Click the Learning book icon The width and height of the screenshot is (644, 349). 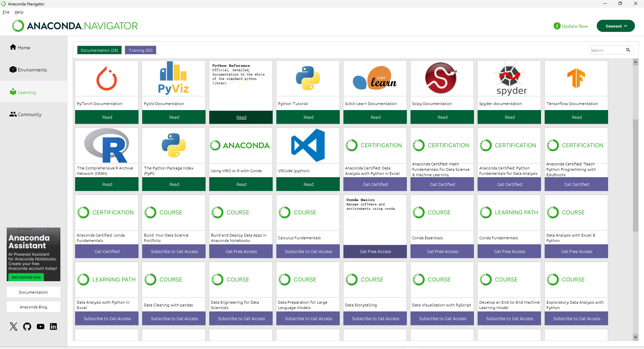[13, 92]
